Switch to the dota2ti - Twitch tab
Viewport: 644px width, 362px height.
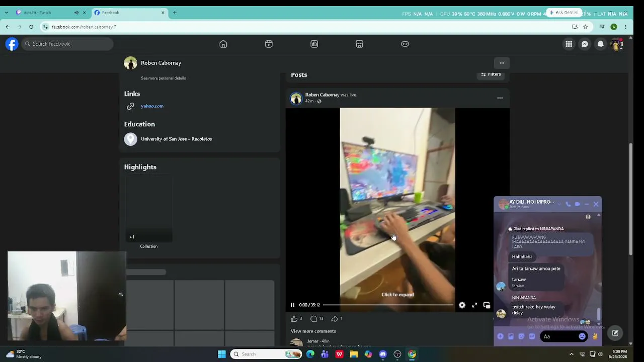pyautogui.click(x=45, y=13)
